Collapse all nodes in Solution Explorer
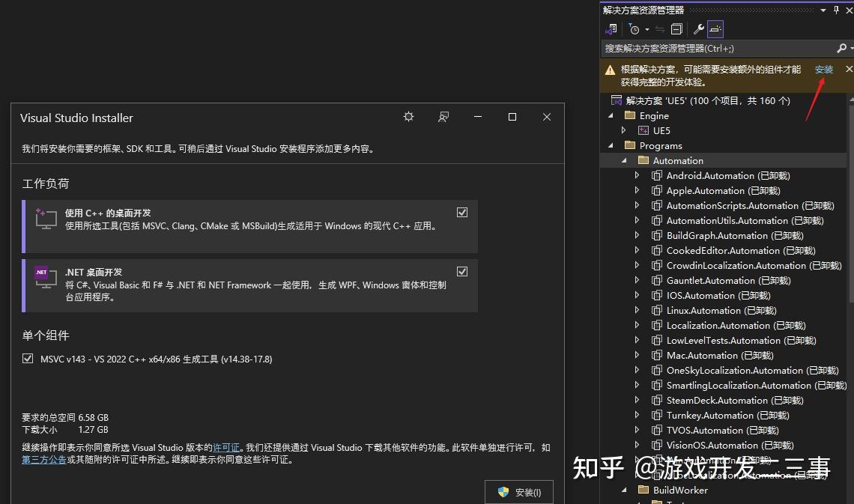This screenshot has width=854, height=504. (676, 28)
